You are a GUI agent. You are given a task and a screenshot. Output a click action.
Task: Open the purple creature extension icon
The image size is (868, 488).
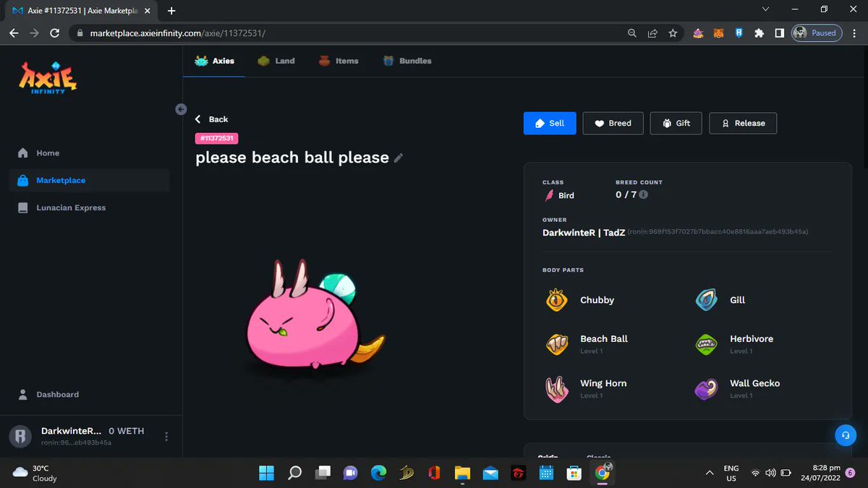(x=698, y=33)
